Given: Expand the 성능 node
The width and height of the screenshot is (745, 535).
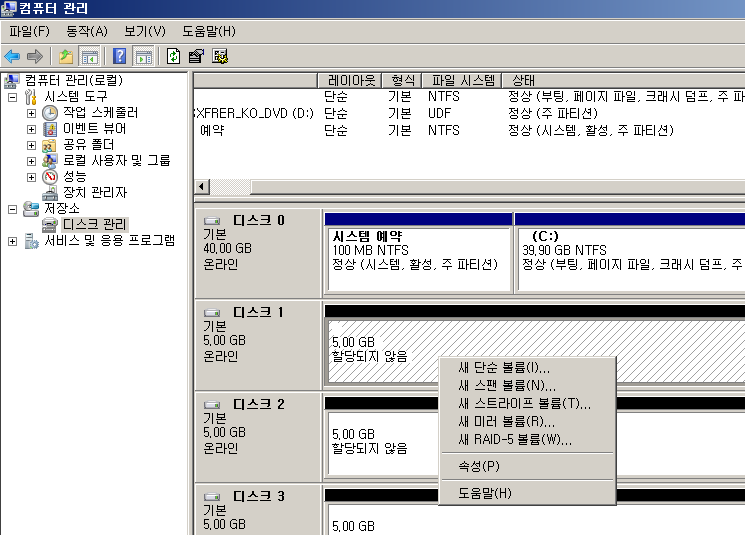Looking at the screenshot, I should tap(31, 177).
